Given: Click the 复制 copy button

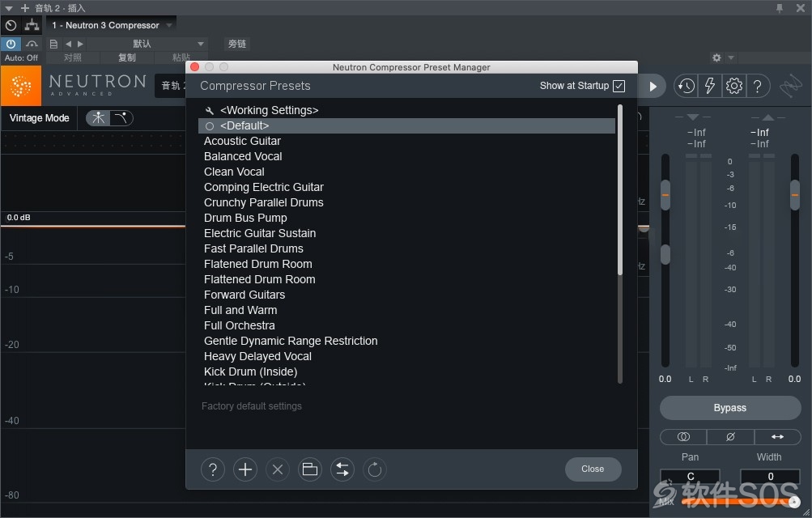Looking at the screenshot, I should point(127,57).
